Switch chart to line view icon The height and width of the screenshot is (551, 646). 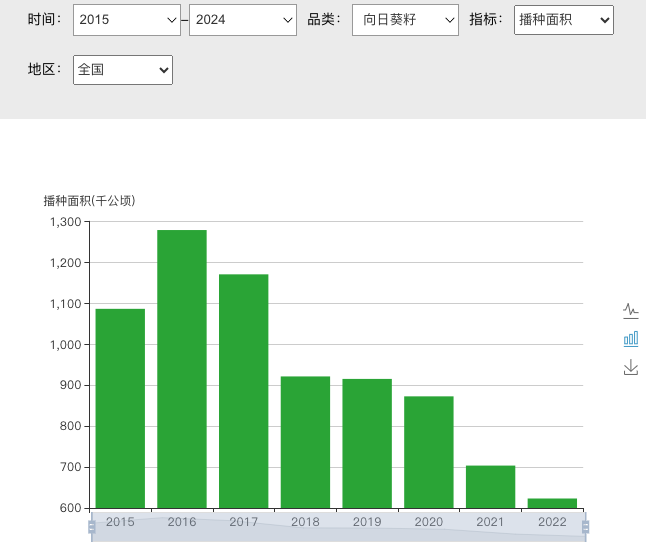[630, 310]
